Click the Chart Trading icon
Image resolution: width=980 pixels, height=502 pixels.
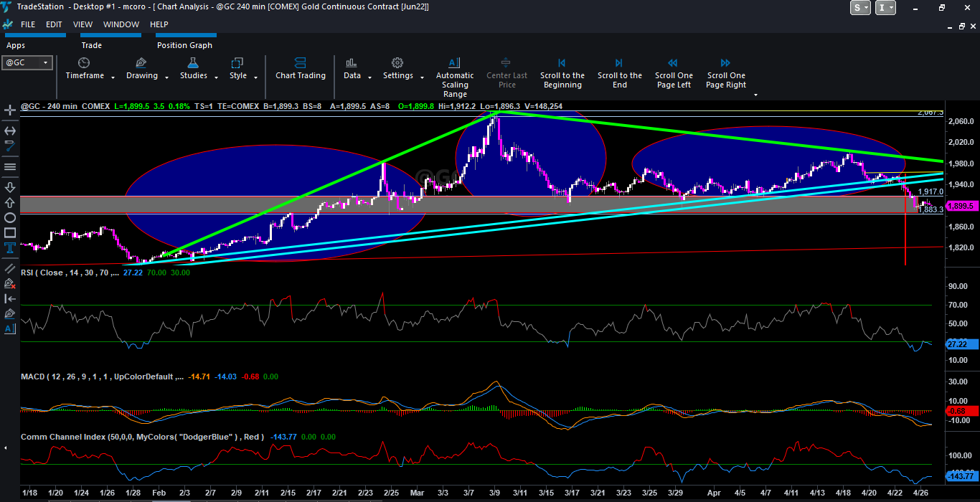click(300, 63)
